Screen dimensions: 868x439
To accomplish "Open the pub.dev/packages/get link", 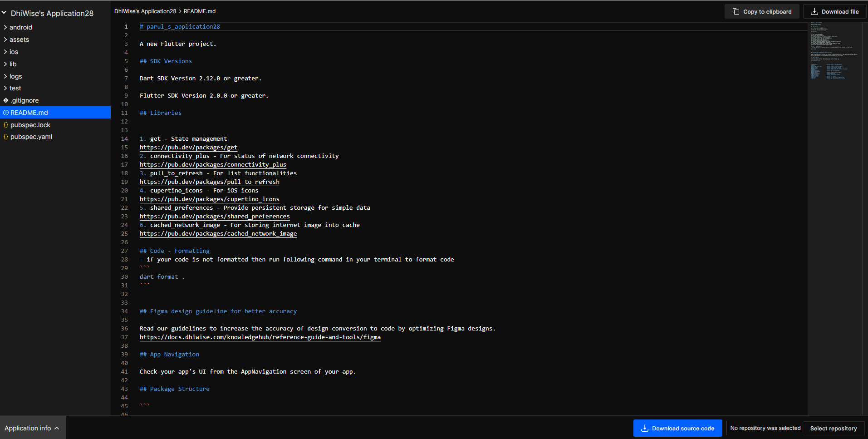I will point(188,148).
